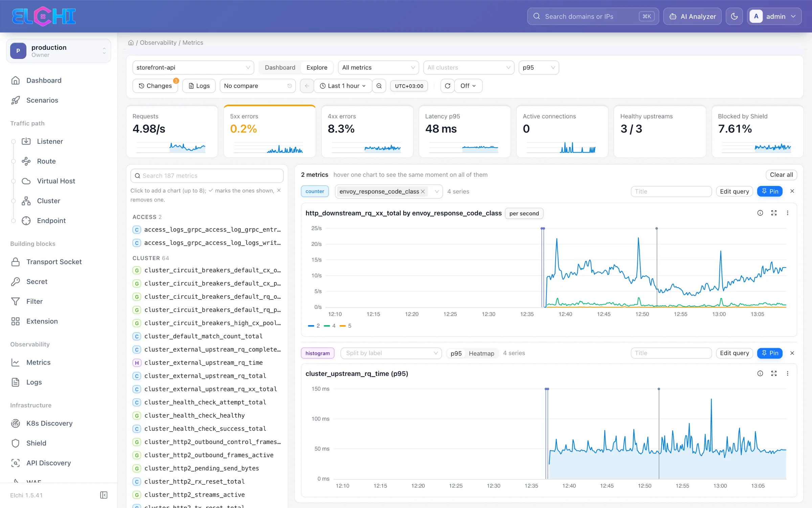This screenshot has height=508, width=812.
Task: Open No compare dropdown
Action: [257, 86]
